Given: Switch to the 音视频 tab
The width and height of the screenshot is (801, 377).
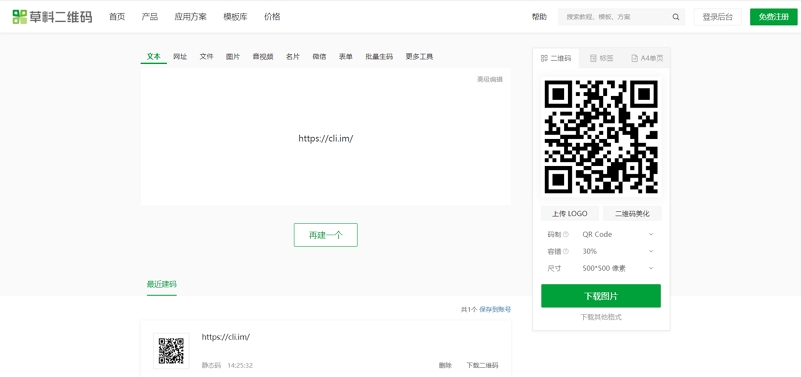Looking at the screenshot, I should [x=263, y=57].
